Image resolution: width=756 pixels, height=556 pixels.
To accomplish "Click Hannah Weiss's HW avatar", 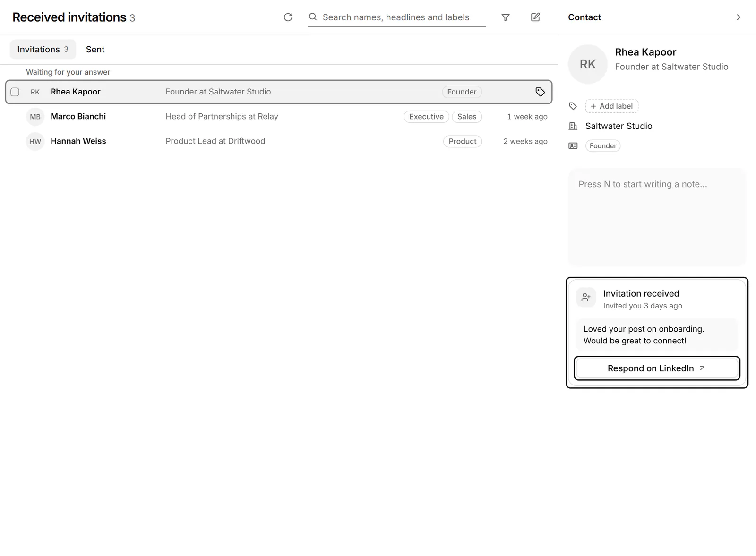I will point(35,141).
